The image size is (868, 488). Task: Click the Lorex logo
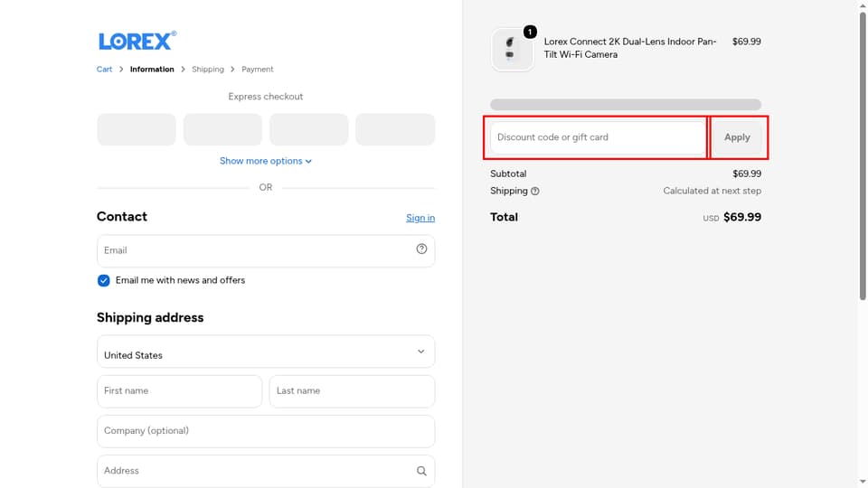coord(137,41)
